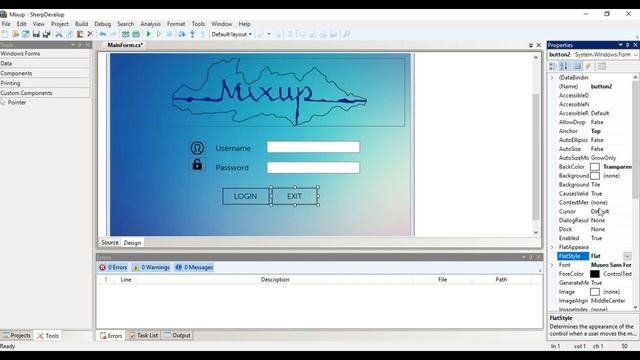Screen dimensions: 640x360
Task: Open the Debug menu
Action: click(102, 24)
